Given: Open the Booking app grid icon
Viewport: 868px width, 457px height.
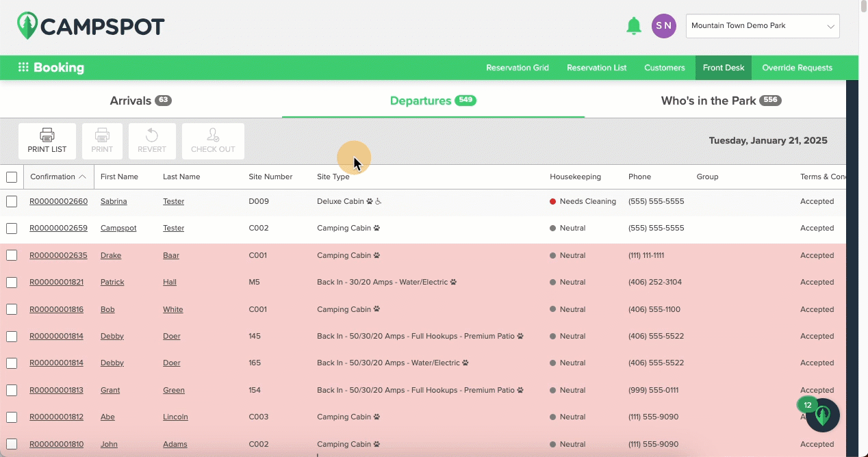Looking at the screenshot, I should point(23,68).
